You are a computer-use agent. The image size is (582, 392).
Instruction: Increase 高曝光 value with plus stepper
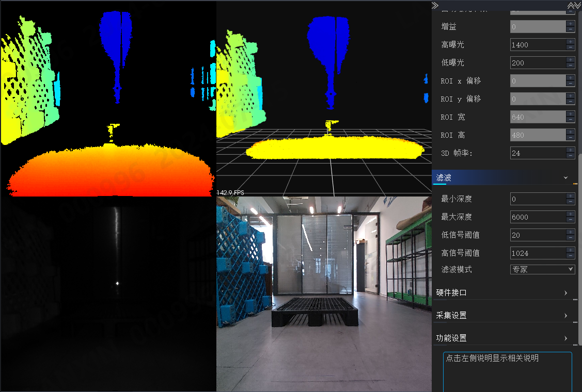click(x=571, y=42)
